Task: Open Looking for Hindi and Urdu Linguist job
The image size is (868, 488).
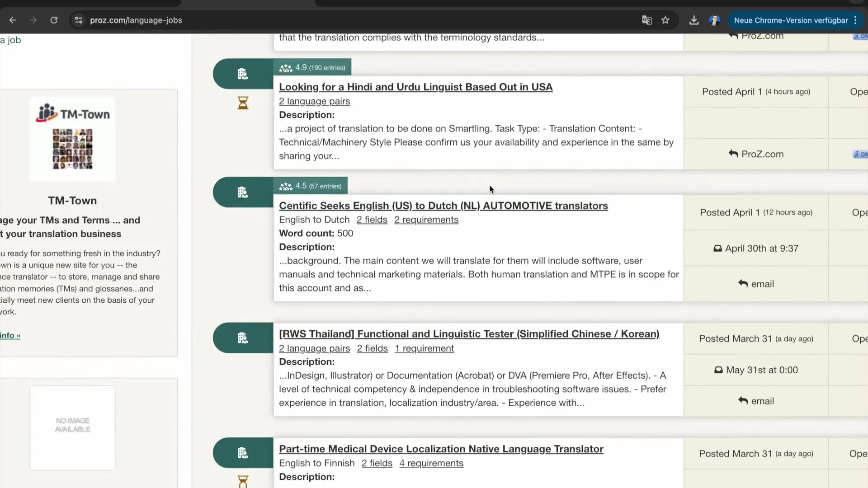Action: pyautogui.click(x=415, y=87)
